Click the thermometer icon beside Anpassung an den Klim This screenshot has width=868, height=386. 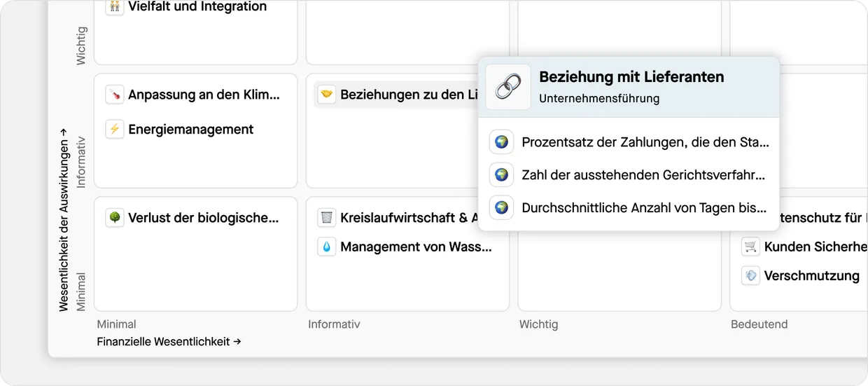coord(115,95)
